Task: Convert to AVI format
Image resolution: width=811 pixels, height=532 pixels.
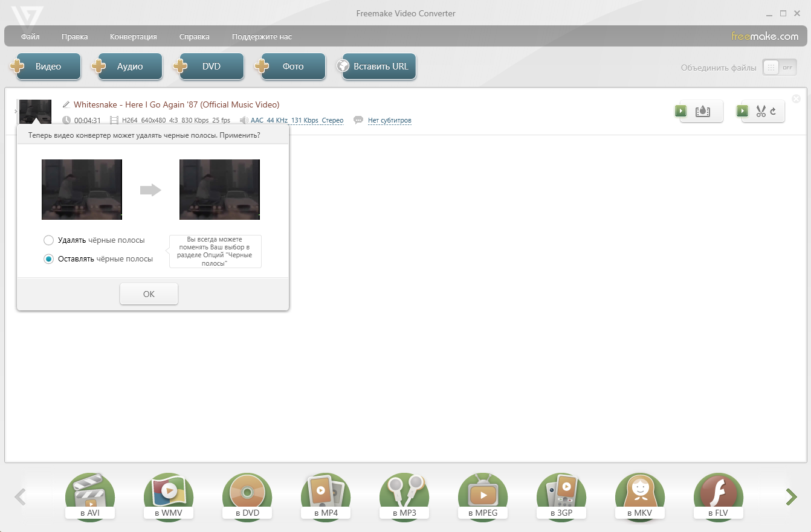Action: click(x=90, y=498)
